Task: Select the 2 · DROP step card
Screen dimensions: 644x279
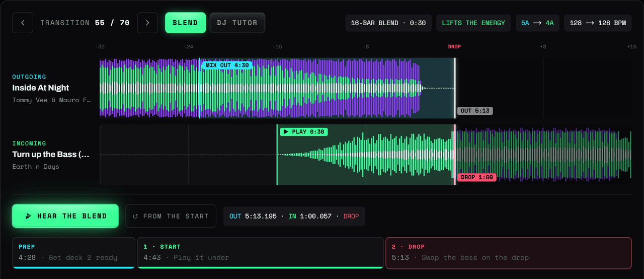Action: [x=509, y=253]
